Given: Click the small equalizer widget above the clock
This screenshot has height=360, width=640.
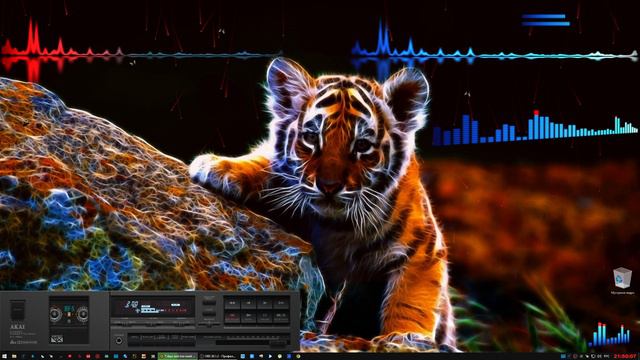Looking at the screenshot, I should (x=609, y=334).
